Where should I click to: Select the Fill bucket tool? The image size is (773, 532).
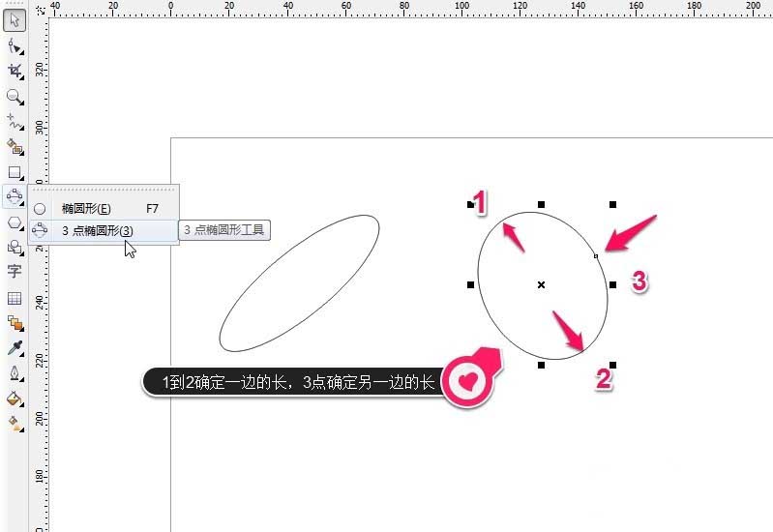pyautogui.click(x=15, y=399)
